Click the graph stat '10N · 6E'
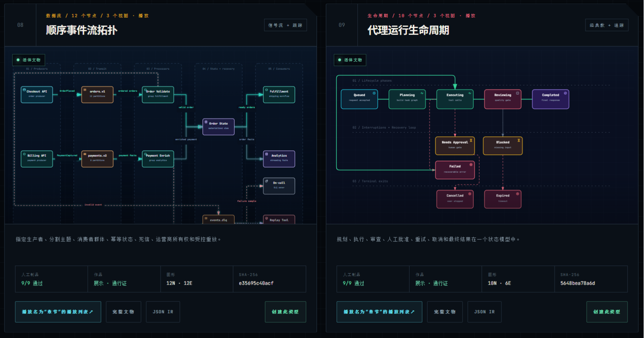The width and height of the screenshot is (644, 338). (499, 283)
